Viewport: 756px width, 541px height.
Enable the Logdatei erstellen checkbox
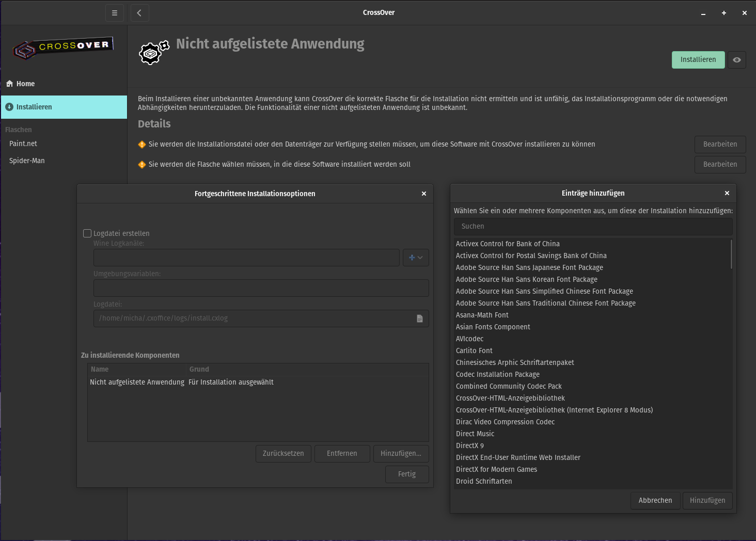(87, 233)
